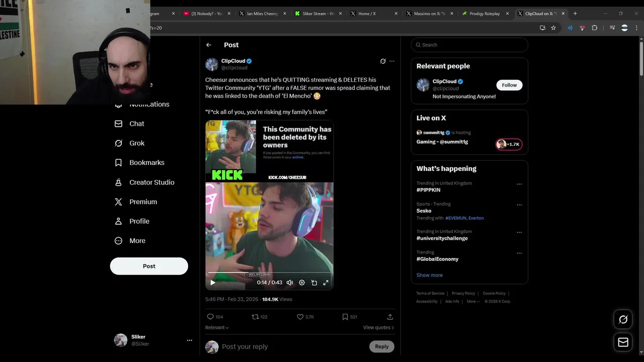
Task: Toggle video picture-in-picture icon
Action: pos(314,283)
